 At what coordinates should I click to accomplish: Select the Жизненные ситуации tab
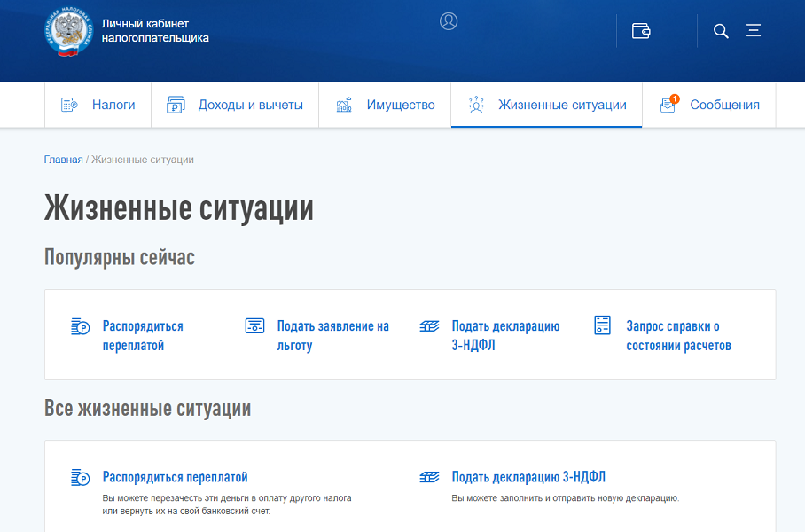(x=562, y=105)
